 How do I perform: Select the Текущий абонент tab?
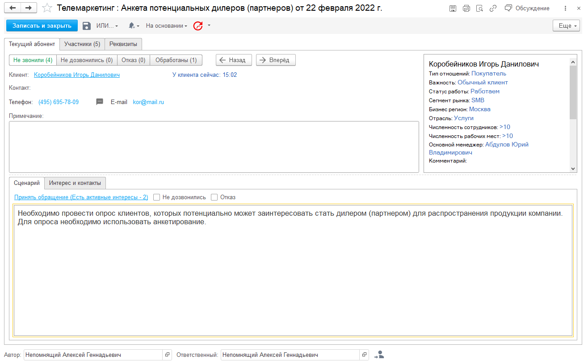(32, 44)
